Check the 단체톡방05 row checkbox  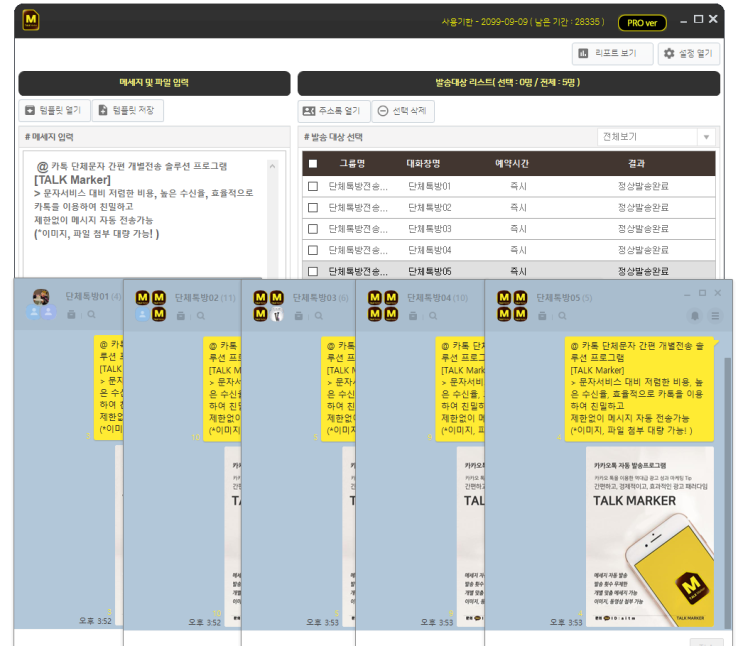[313, 271]
